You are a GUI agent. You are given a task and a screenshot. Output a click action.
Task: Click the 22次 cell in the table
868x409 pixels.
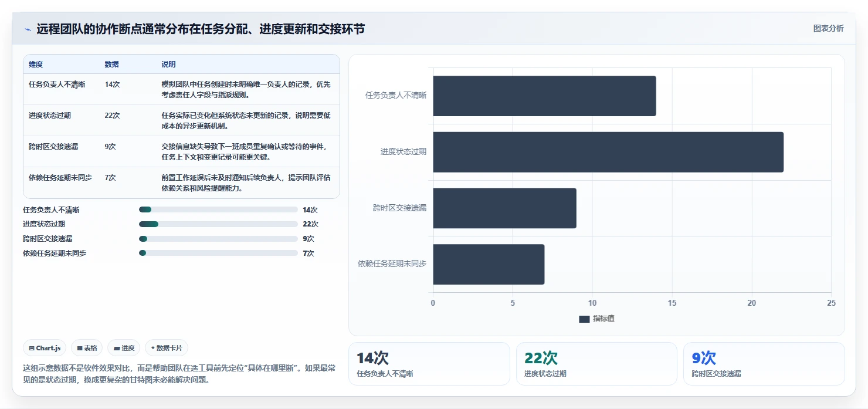[113, 116]
